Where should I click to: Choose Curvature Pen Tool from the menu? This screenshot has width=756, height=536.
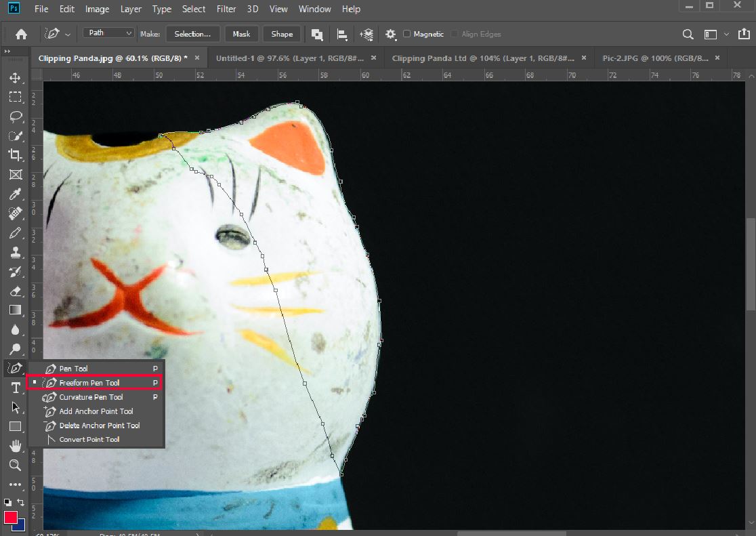pos(91,397)
